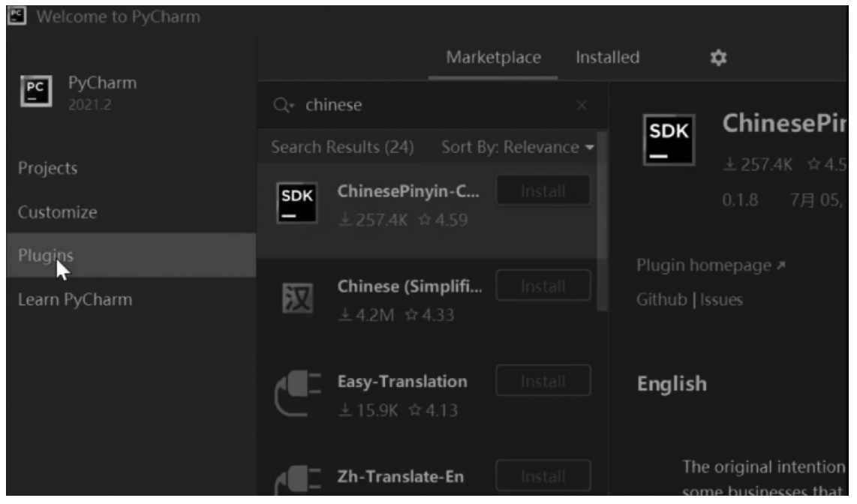Viewport: 857px width, 504px height.
Task: Click the 257.4K downloads in details panel
Action: click(x=758, y=164)
